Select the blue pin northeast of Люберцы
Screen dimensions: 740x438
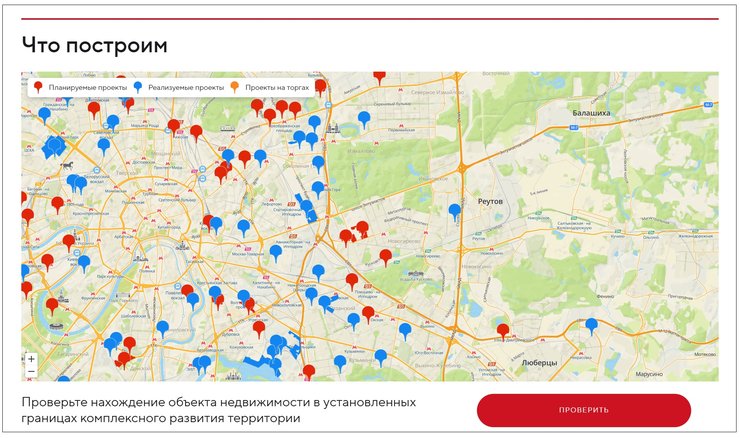(x=591, y=326)
